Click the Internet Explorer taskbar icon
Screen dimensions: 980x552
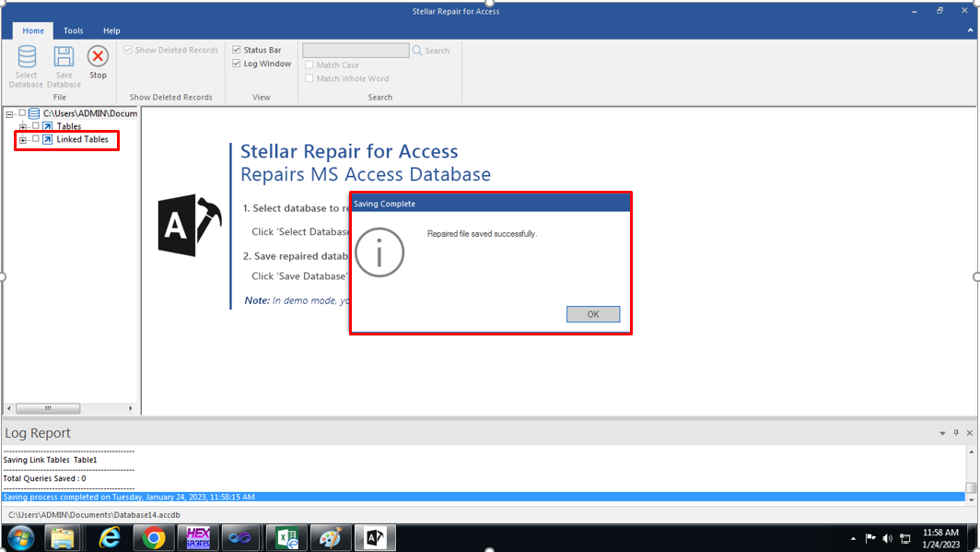(110, 537)
